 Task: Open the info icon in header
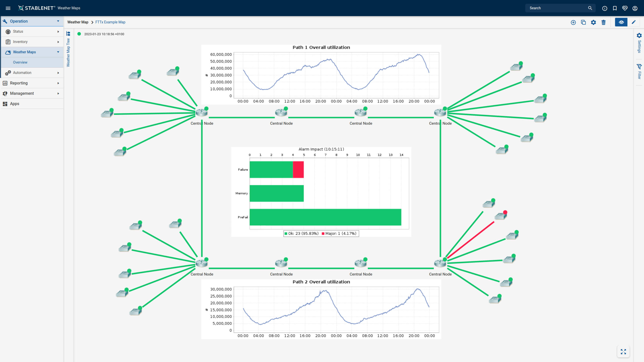tap(605, 8)
